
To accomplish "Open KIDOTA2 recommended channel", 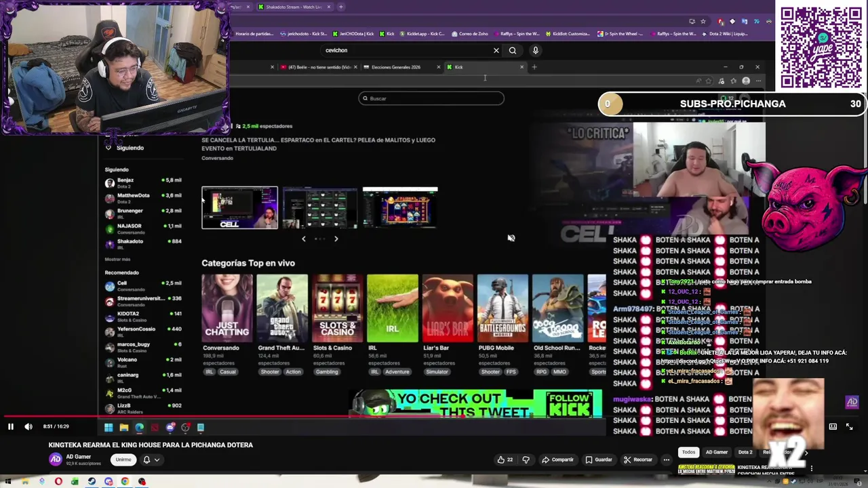I will pos(142,316).
